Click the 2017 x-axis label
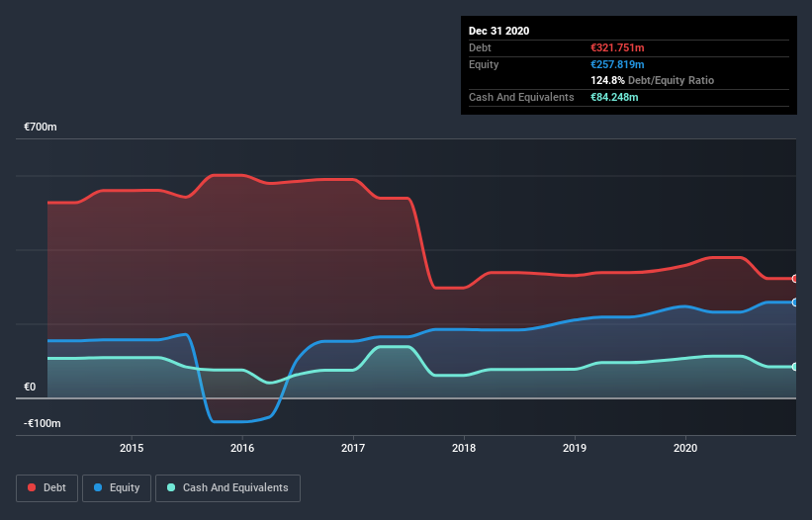The width and height of the screenshot is (812, 520). [353, 448]
